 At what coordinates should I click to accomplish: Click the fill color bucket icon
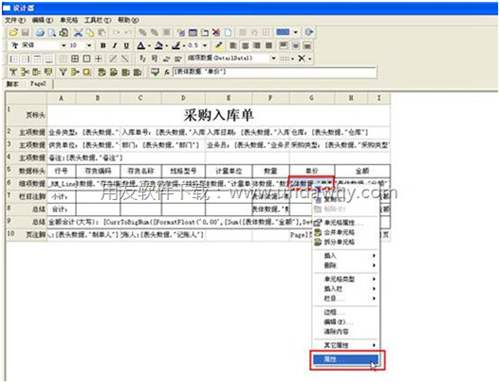pyautogui.click(x=159, y=45)
